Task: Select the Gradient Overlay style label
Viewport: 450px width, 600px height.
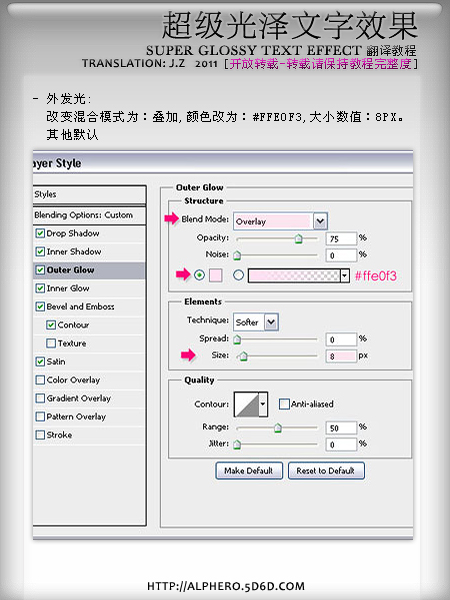Action: point(78,398)
